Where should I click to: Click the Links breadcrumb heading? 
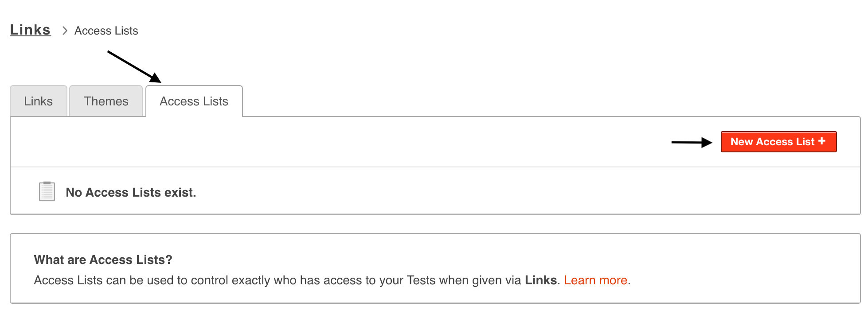point(30,30)
